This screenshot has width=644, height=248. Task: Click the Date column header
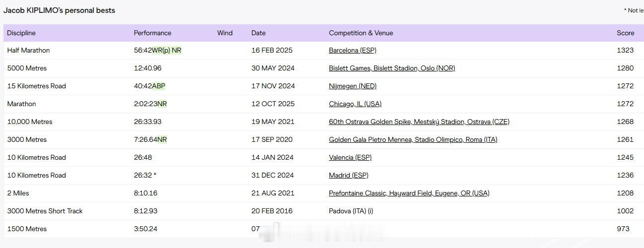(258, 33)
